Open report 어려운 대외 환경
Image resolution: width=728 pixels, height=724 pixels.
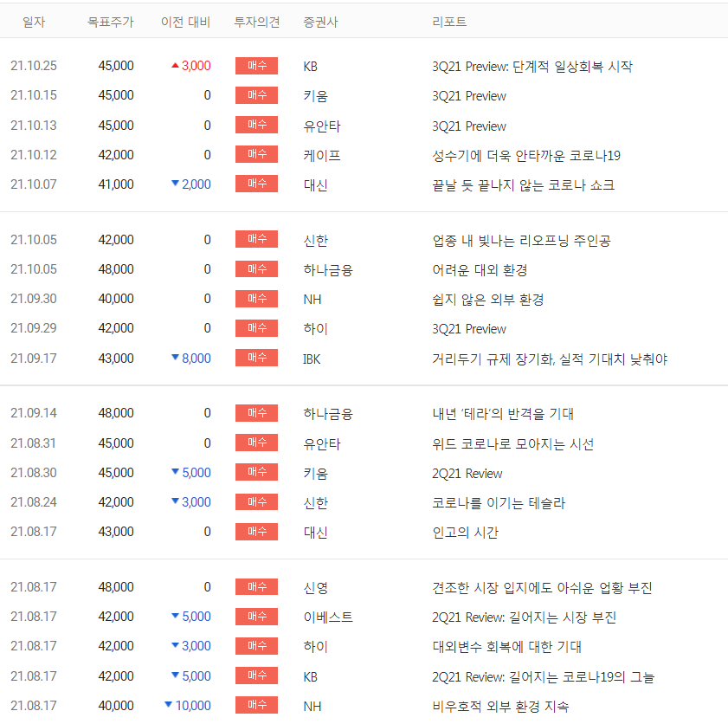click(x=480, y=270)
